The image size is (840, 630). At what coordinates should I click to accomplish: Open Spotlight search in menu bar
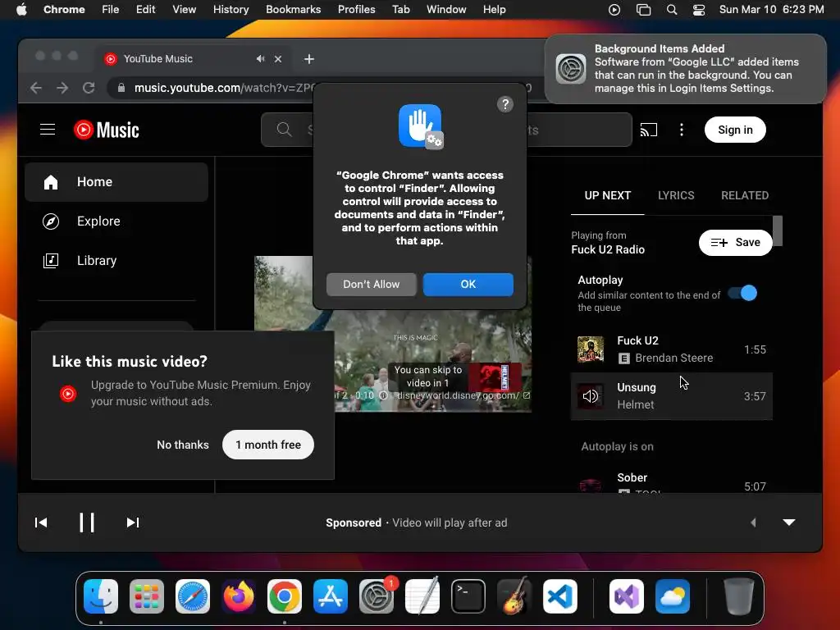point(671,10)
